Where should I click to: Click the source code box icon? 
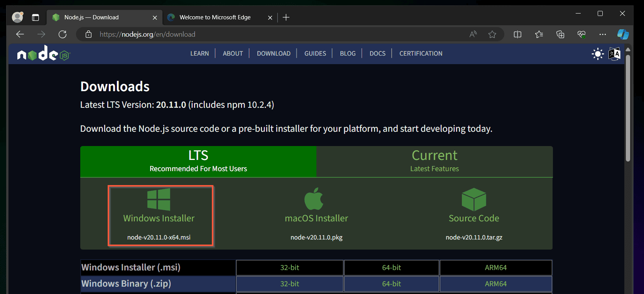[x=474, y=199]
